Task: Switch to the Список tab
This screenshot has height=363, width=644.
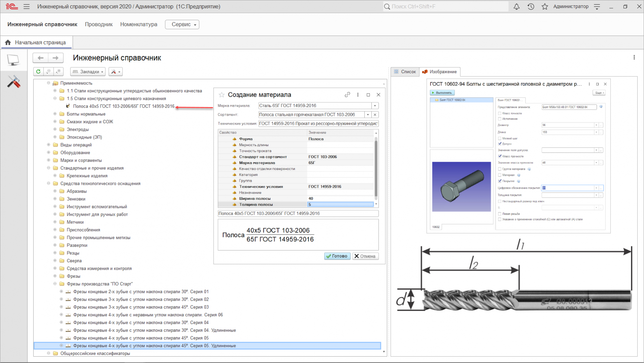Action: click(405, 72)
